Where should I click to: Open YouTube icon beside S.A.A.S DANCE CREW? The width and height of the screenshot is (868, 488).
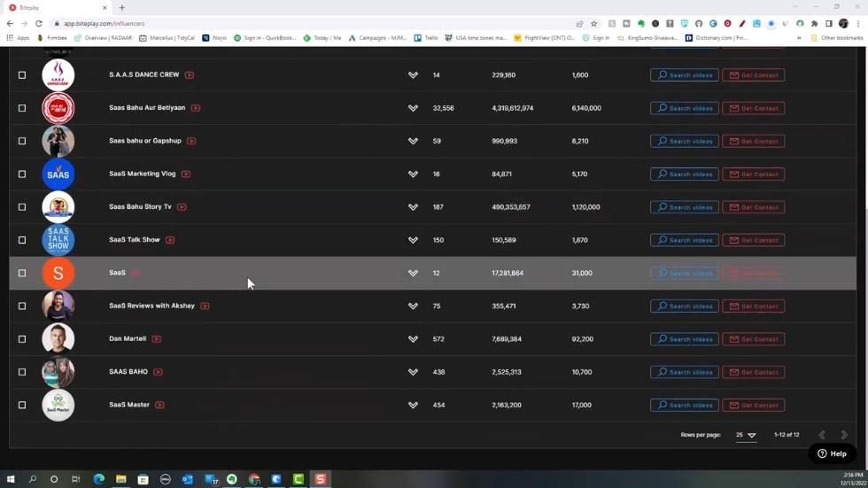point(190,75)
